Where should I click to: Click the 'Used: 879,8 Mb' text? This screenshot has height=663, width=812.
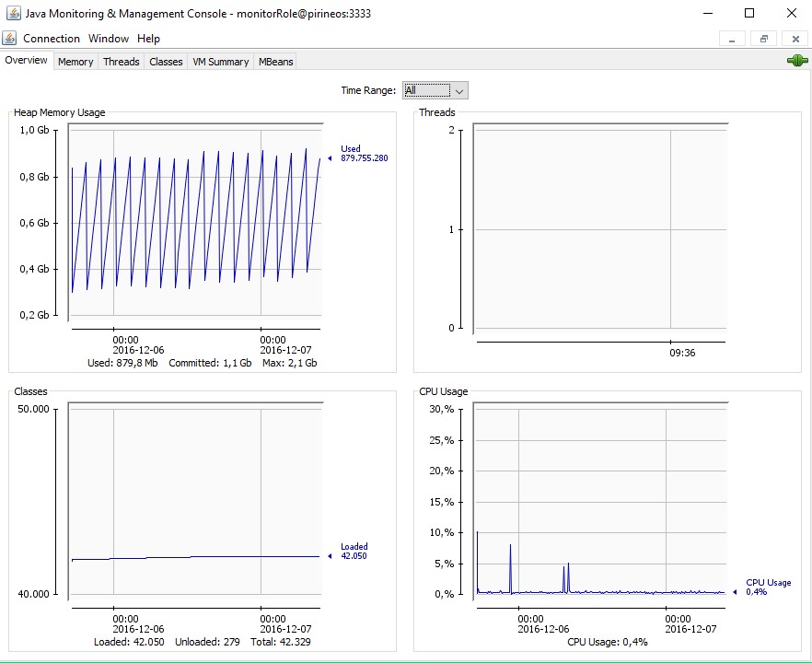[122, 363]
